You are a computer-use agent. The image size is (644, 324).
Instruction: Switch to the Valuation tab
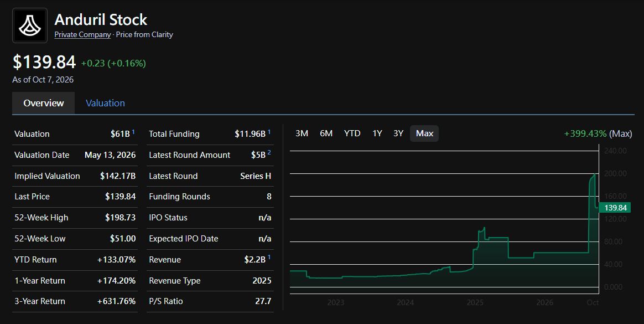coord(105,103)
